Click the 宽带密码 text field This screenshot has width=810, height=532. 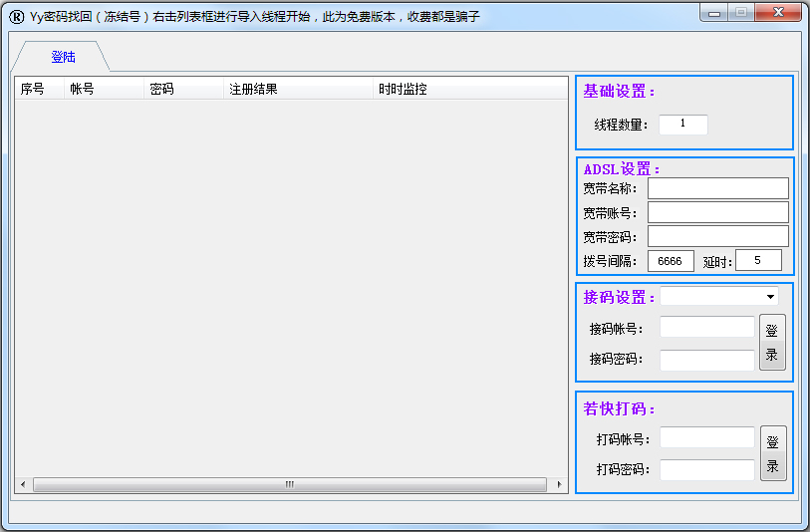tap(717, 236)
